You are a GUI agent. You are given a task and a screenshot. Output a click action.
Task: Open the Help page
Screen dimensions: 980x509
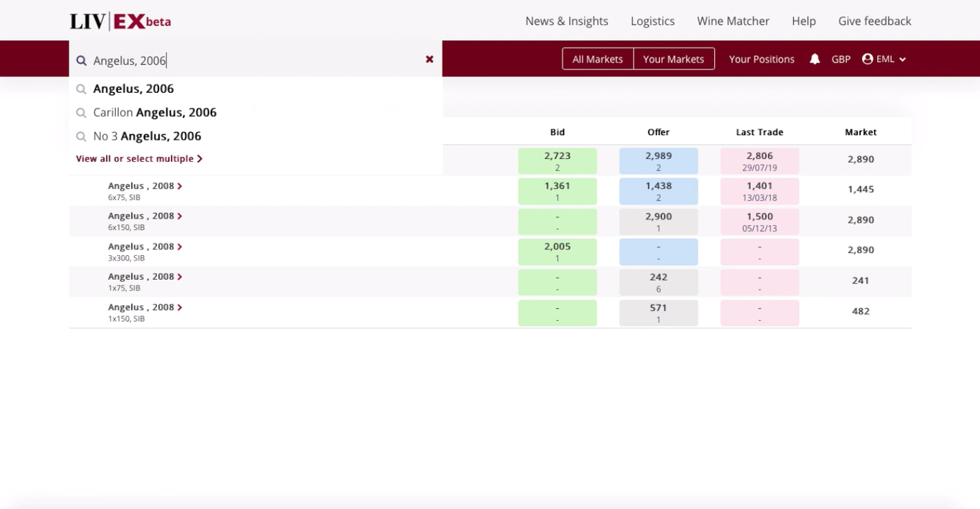point(804,21)
